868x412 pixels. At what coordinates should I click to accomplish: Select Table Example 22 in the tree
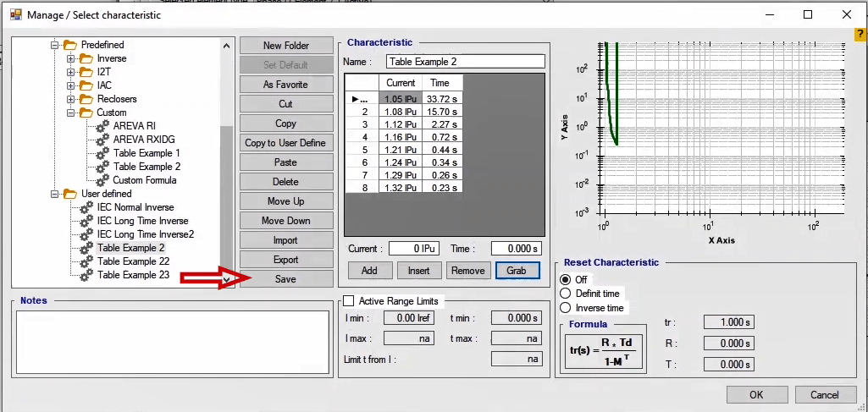133,261
